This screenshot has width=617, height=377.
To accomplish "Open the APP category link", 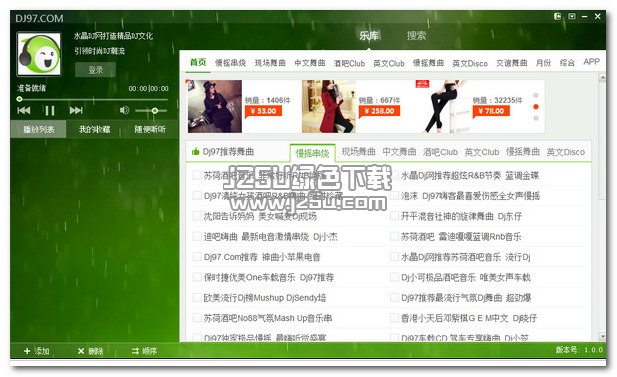I will 591,62.
